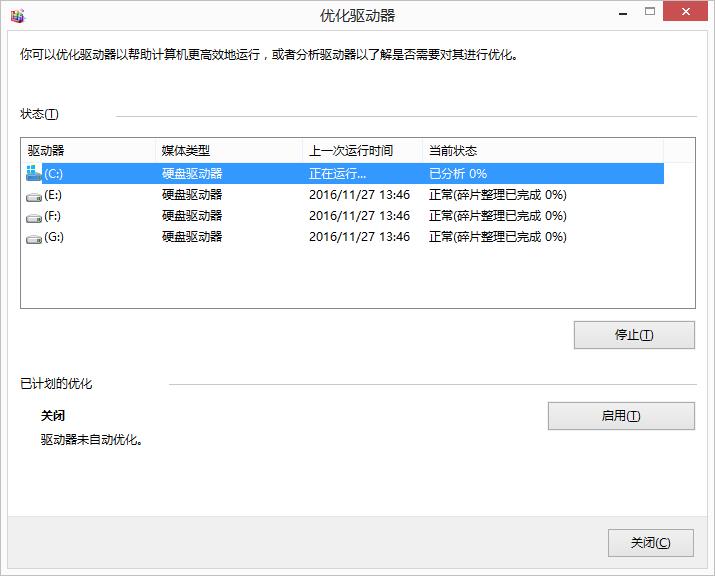Screen dimensions: 715x576
Task: Click media type cell of F: drive
Action: tap(192, 216)
